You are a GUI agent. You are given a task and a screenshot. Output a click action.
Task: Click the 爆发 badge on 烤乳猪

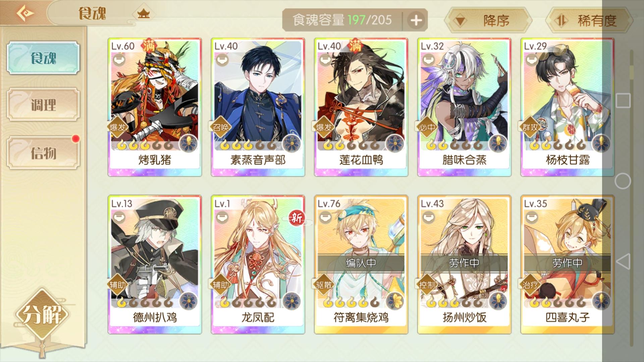pyautogui.click(x=118, y=127)
